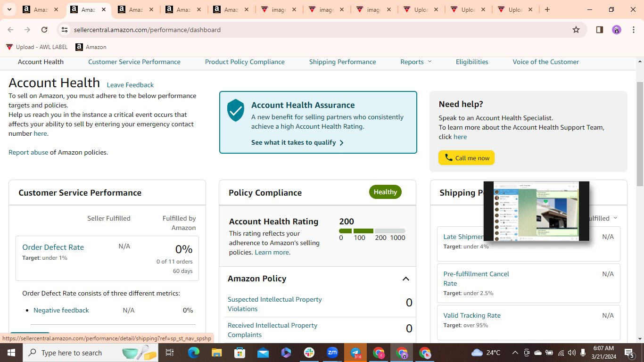Go back to the previous page
Viewport: 644px width, 362px height.
tap(10, 30)
